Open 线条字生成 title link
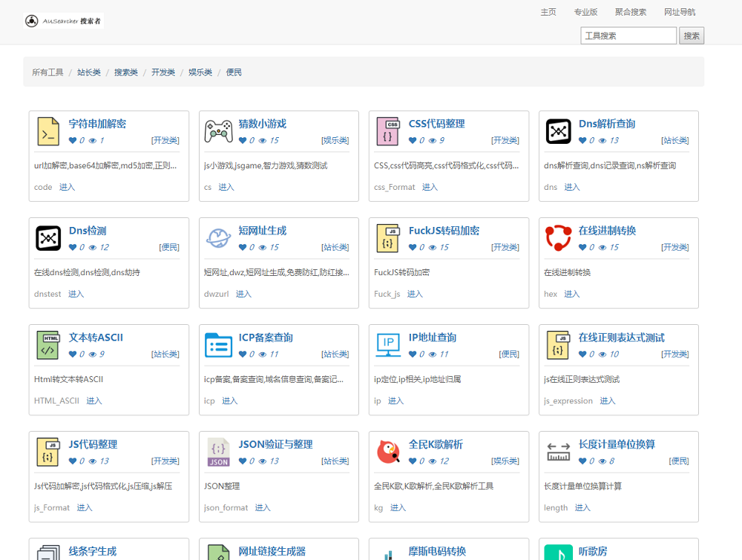Image resolution: width=742 pixels, height=560 pixels. [93, 552]
